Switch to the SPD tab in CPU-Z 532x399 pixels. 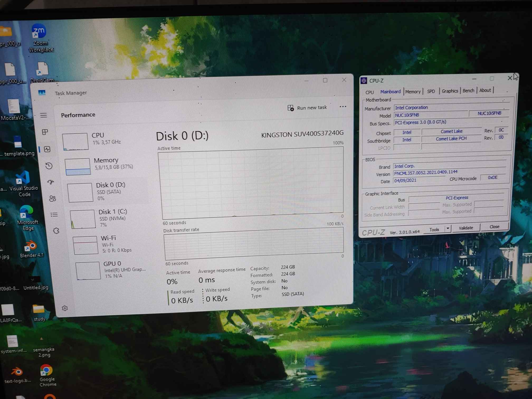coord(431,91)
